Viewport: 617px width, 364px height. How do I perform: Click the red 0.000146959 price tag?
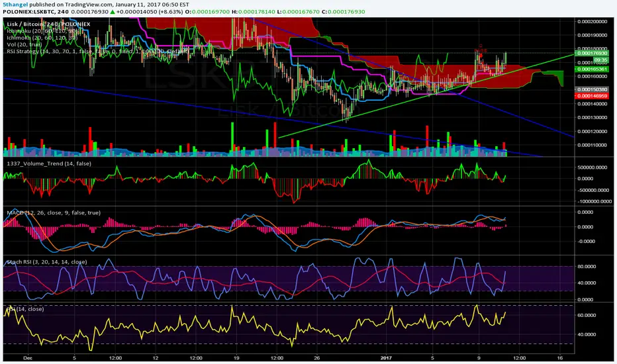592,96
